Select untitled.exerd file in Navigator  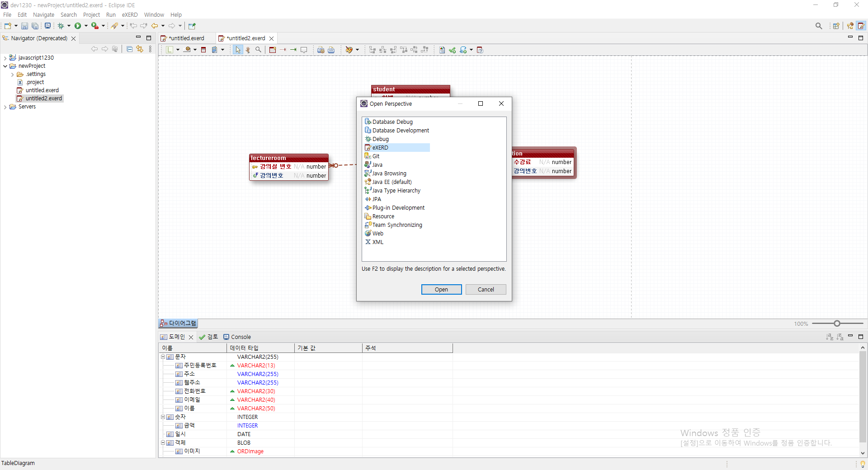[38, 90]
